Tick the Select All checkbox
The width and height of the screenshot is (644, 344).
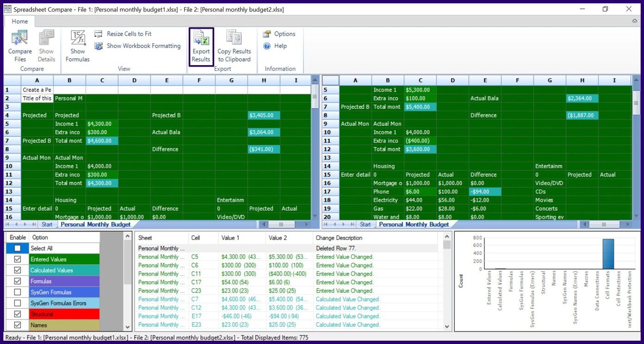[18, 248]
